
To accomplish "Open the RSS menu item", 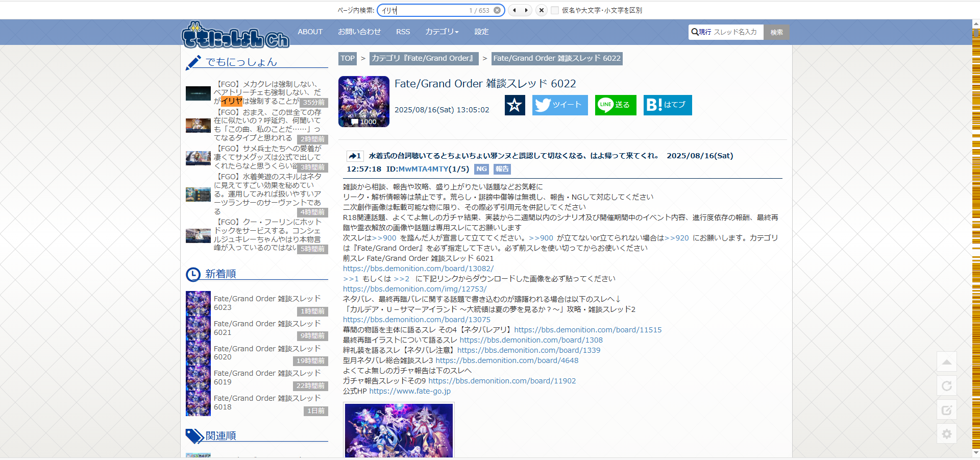I will (403, 32).
